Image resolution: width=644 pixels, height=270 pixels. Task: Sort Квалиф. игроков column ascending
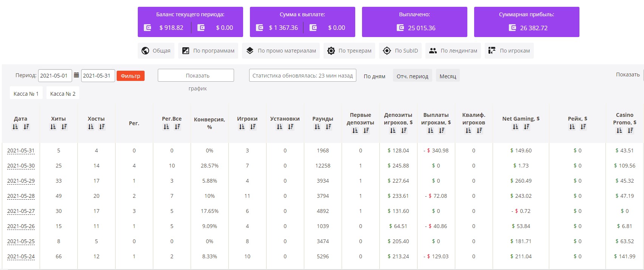point(468,130)
